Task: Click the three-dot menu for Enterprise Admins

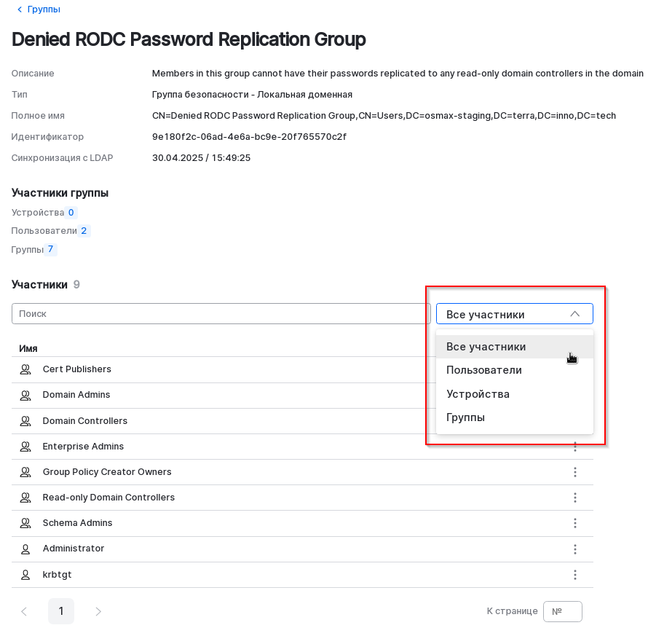Action: coord(575,447)
